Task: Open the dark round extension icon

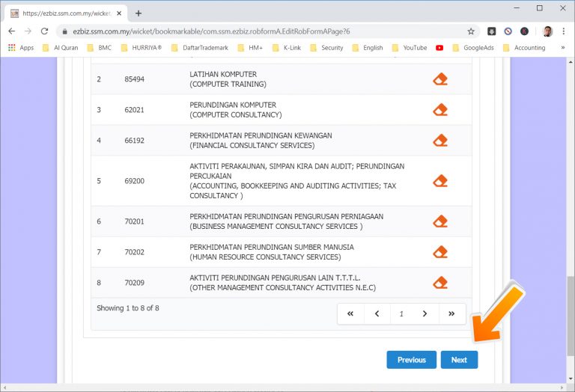Action: (524, 31)
